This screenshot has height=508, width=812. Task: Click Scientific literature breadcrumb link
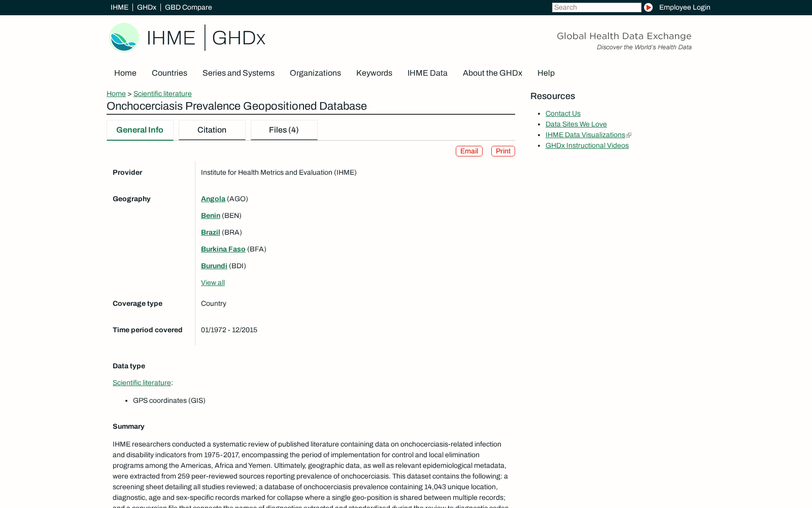tap(162, 93)
